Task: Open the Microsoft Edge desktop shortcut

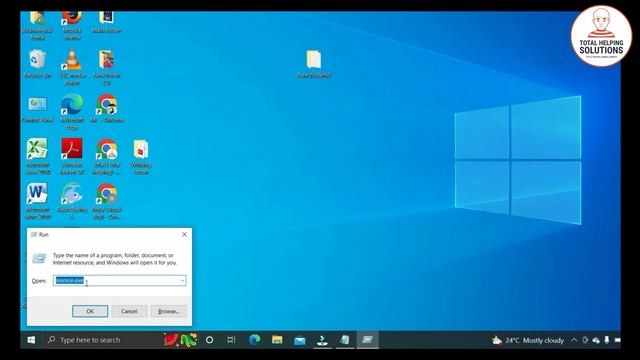Action: 72,112
